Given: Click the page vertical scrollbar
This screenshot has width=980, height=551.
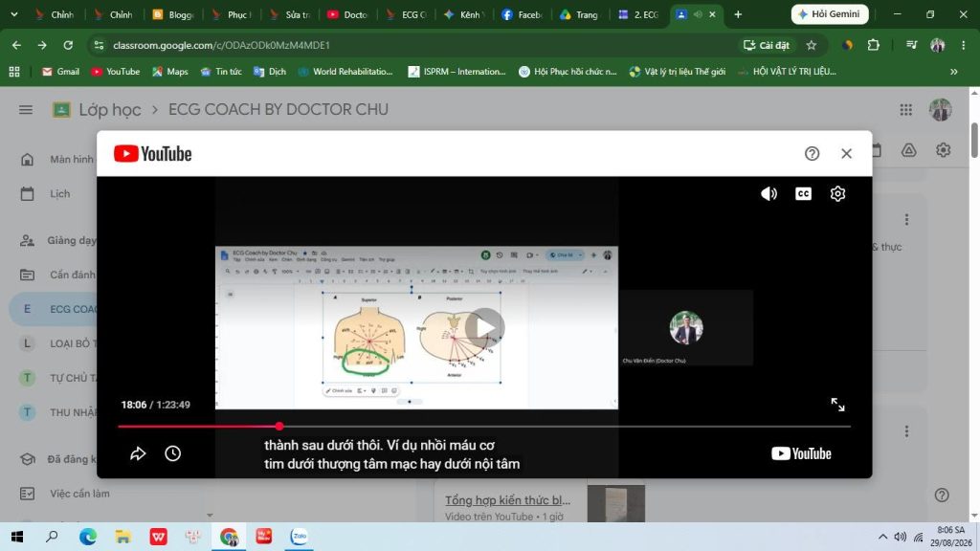Looking at the screenshot, I should point(974,141).
